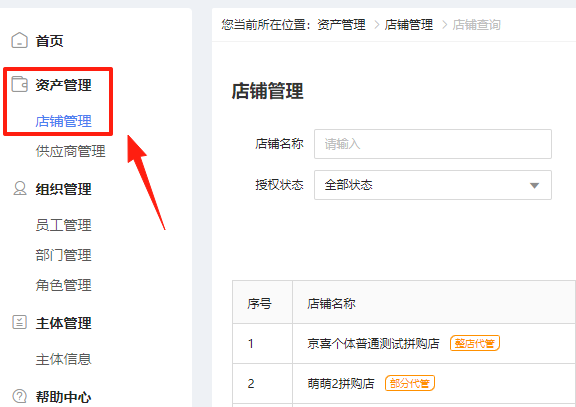Screen dimensions: 576x407
Task: Click 资产管理 in the breadcrumb
Action: click(341, 25)
